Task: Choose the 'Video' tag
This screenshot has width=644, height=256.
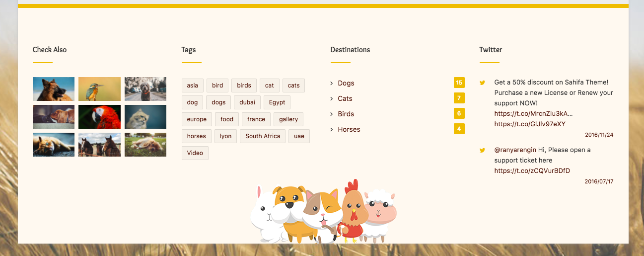Action: (x=195, y=153)
